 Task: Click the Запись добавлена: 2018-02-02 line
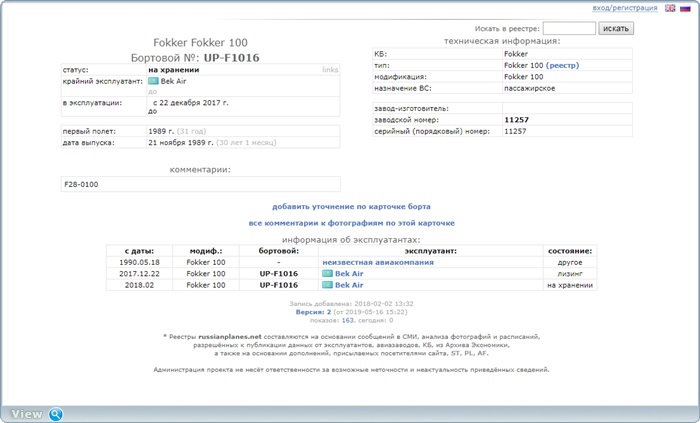[x=351, y=304]
